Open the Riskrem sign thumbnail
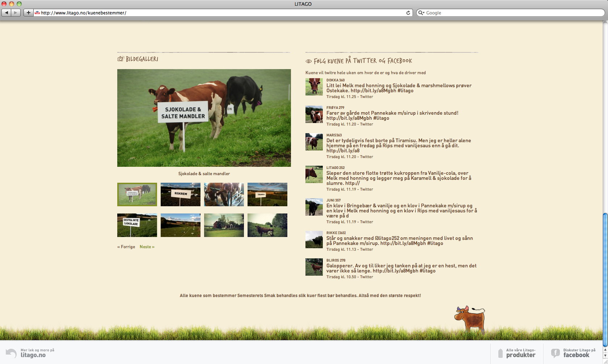 pyautogui.click(x=181, y=194)
